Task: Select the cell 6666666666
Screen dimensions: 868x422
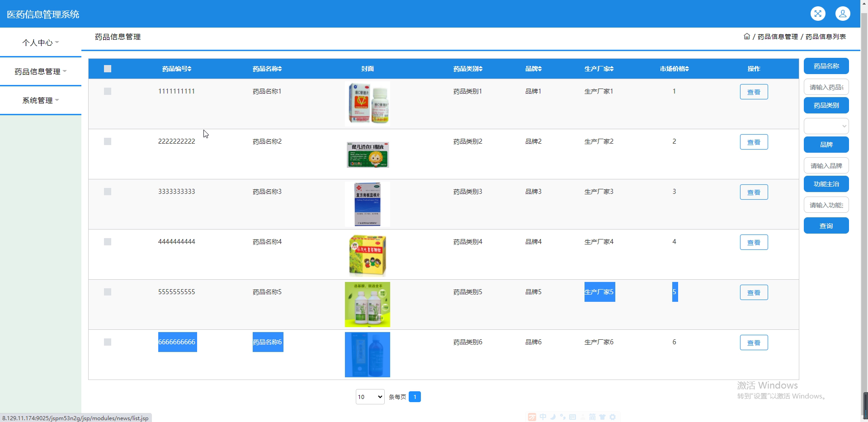Action: pyautogui.click(x=177, y=342)
